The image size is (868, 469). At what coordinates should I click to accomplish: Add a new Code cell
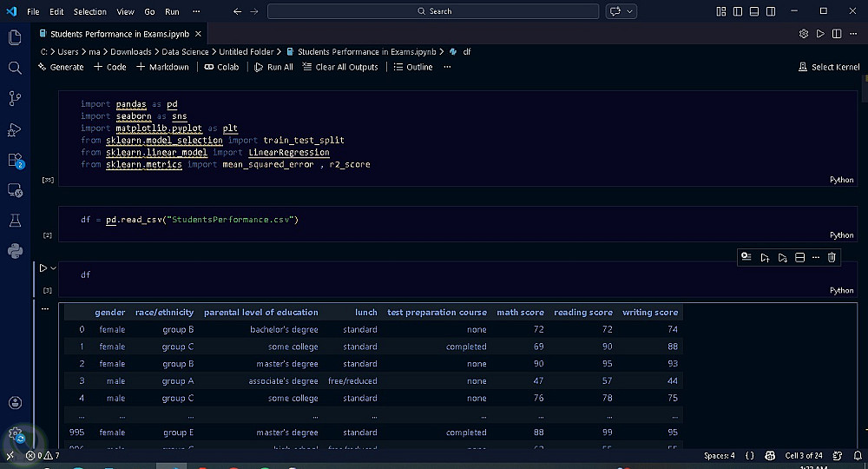tap(110, 67)
